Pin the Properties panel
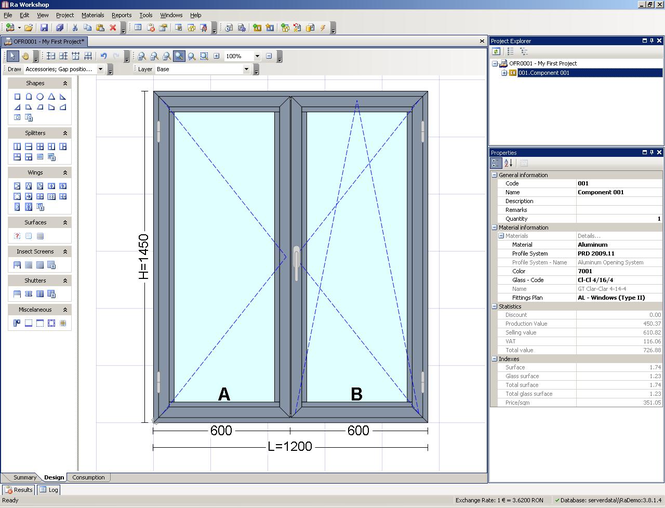Screen dimensions: 665x508 (649, 153)
